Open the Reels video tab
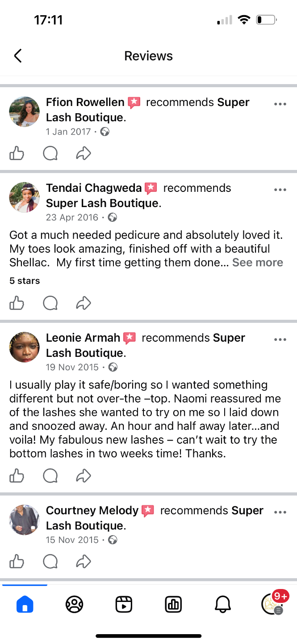297x644 pixels. [x=124, y=605]
